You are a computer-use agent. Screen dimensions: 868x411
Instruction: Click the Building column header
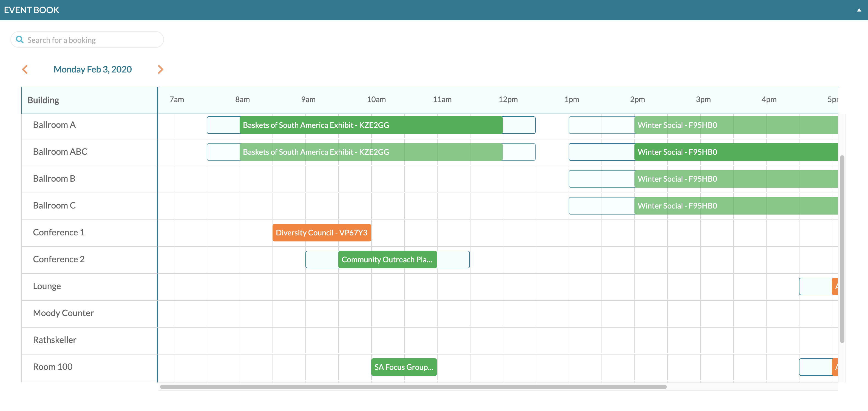(44, 100)
